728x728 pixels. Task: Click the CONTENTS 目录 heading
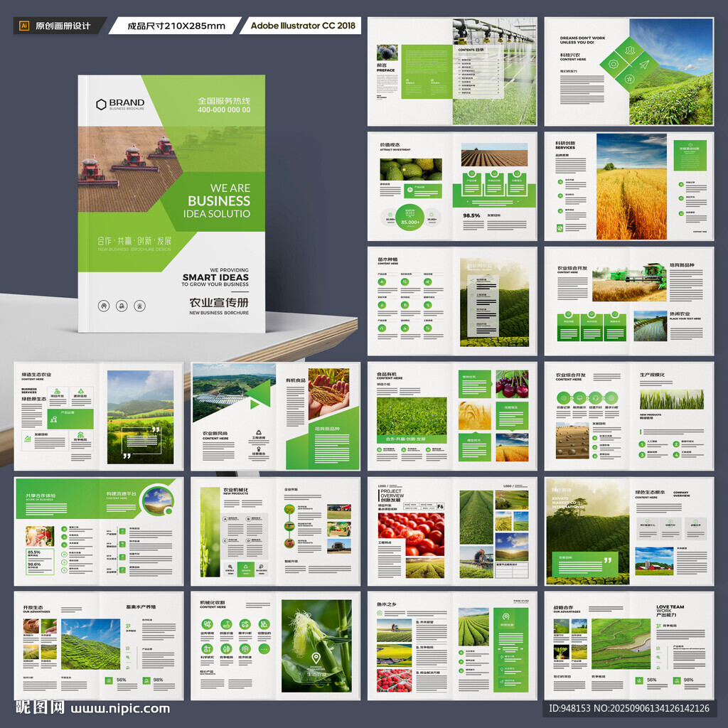click(471, 50)
